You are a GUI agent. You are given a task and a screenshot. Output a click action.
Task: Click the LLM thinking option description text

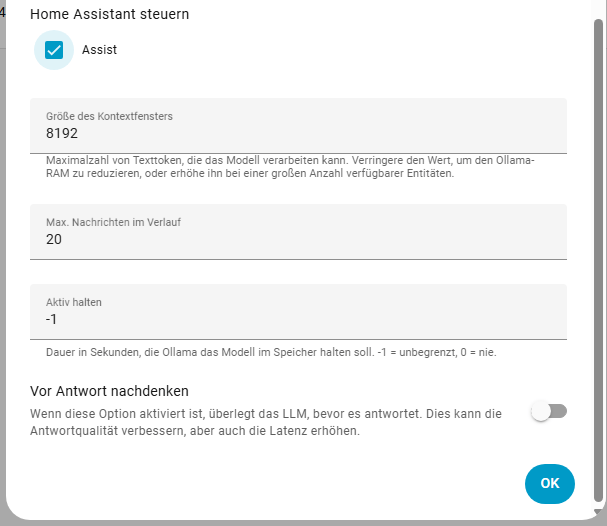pyautogui.click(x=265, y=422)
